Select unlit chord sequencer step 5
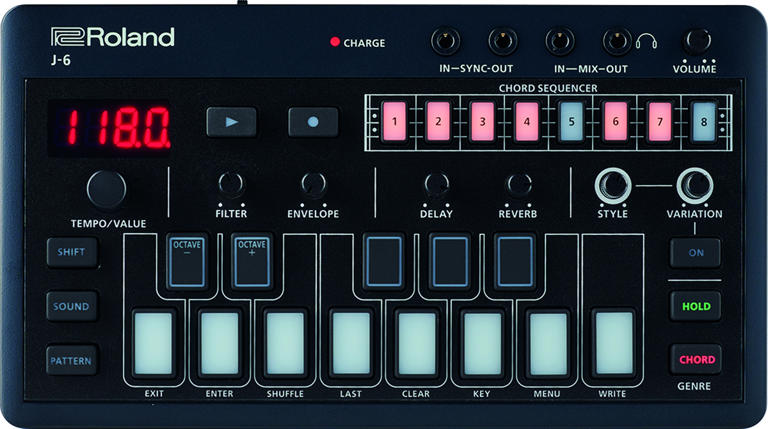Viewport: 768px width, 429px height. (571, 121)
